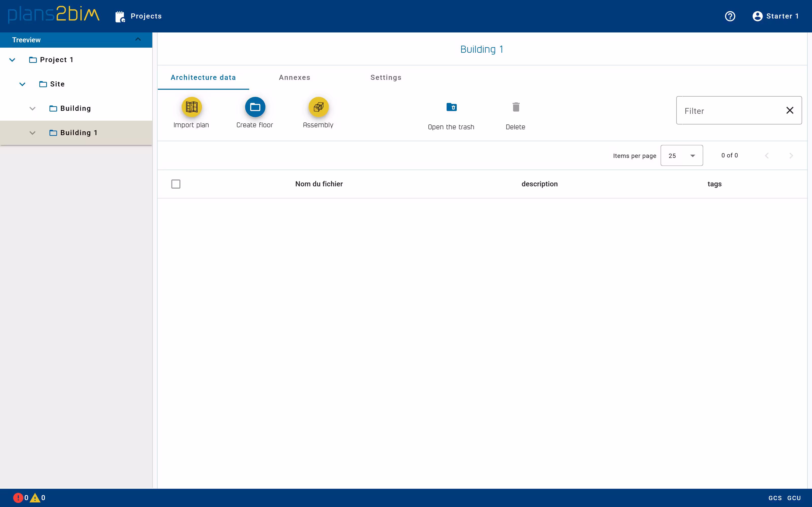Click into the Filter input field
The width and height of the screenshot is (812, 507).
(728, 111)
